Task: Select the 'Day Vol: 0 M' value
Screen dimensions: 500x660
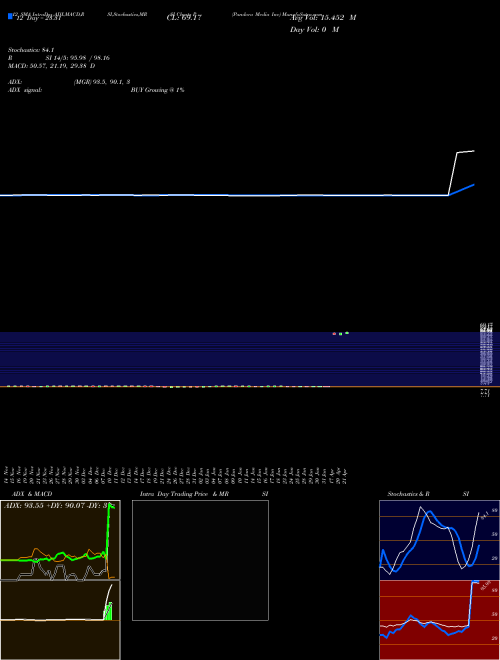Action: pyautogui.click(x=314, y=30)
